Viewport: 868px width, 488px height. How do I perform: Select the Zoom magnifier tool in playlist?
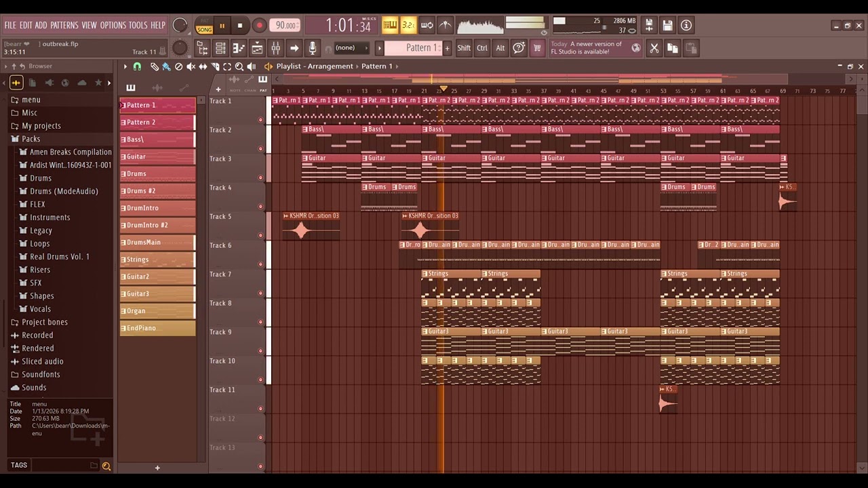239,66
